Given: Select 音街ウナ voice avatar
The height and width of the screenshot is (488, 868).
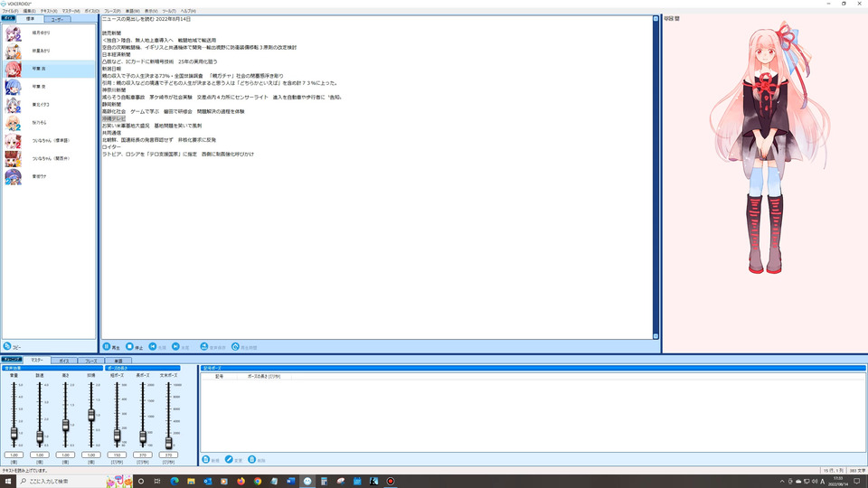Looking at the screenshot, I should click(x=14, y=176).
